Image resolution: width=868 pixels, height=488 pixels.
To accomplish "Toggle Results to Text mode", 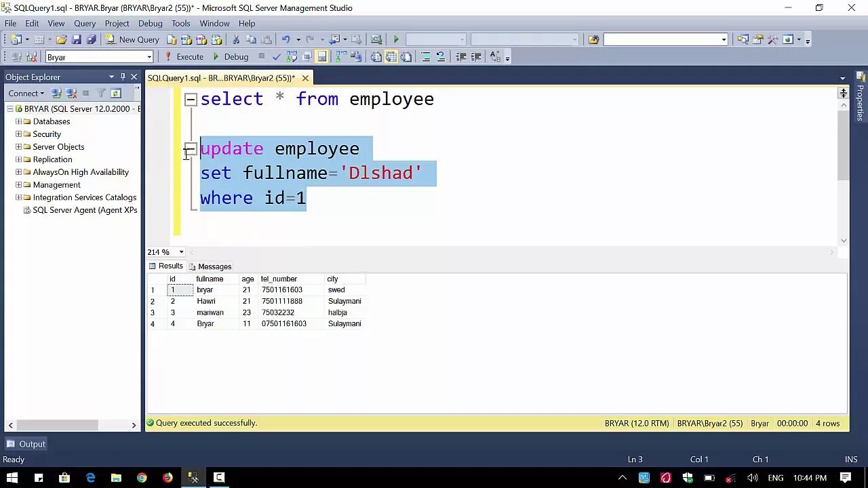I will click(376, 57).
